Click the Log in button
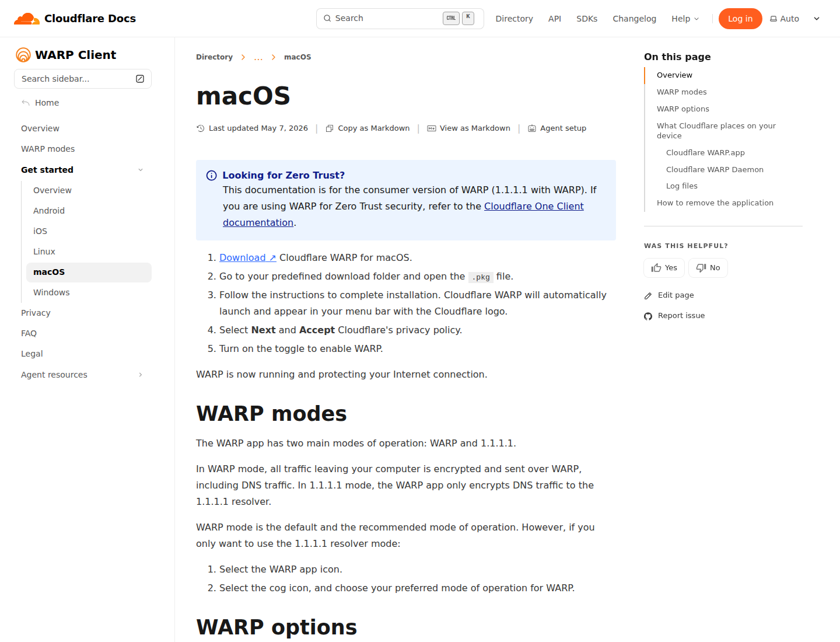Screen dimensions: 840x642 point(740,19)
